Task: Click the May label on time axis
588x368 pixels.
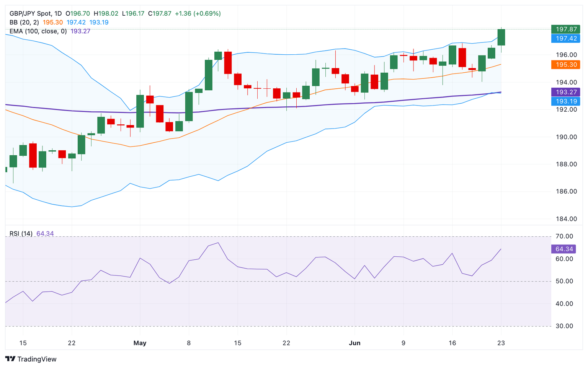Action: [140, 343]
